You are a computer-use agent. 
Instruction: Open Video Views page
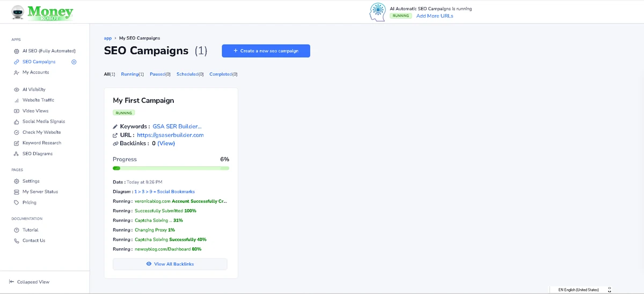tap(35, 111)
